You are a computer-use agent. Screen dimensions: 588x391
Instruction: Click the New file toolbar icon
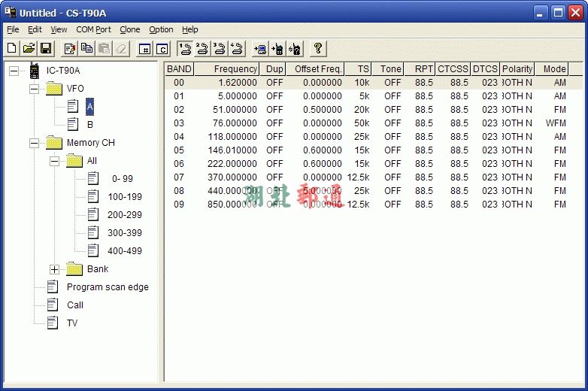pyautogui.click(x=12, y=49)
